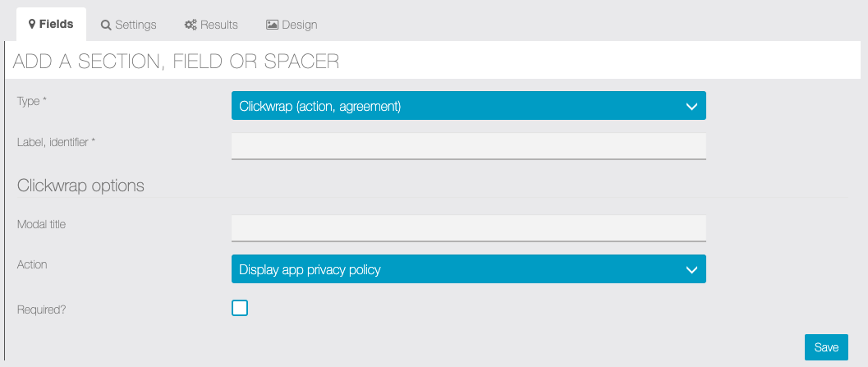Screen dimensions: 868x367
Task: Click the map pin icon on Fields tab
Action: 32,25
